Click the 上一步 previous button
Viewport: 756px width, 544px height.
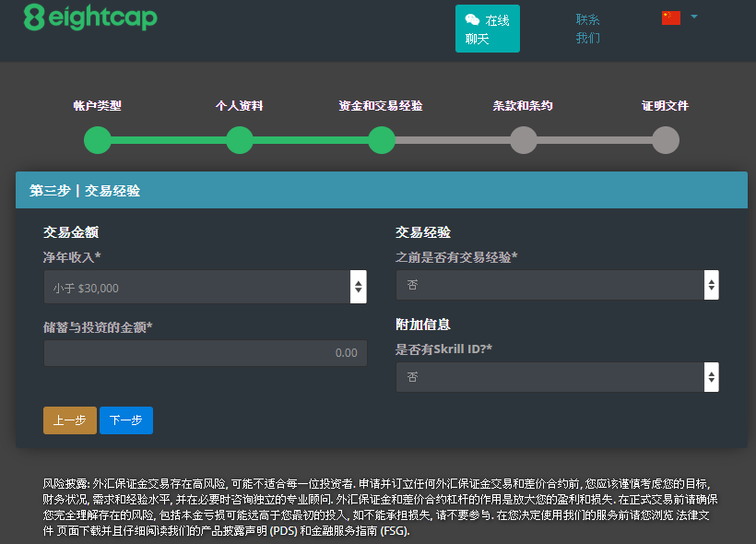(x=69, y=420)
